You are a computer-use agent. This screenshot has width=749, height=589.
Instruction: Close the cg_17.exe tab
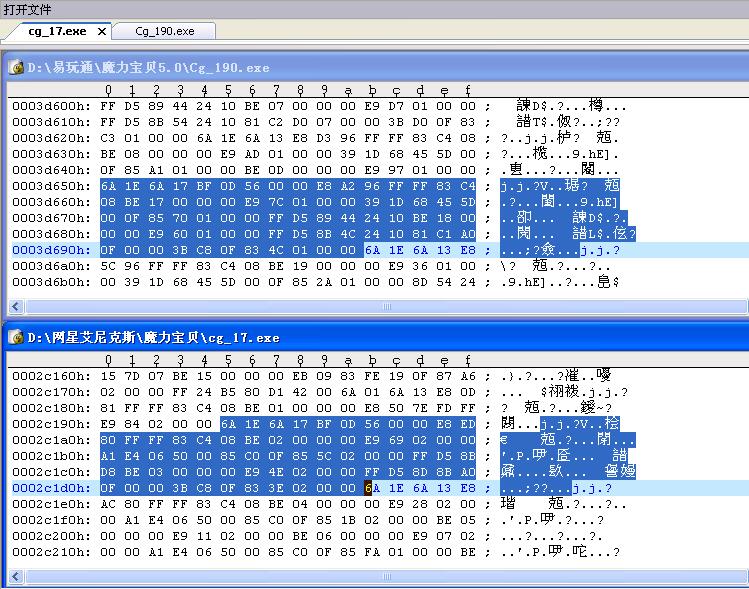tap(102, 31)
